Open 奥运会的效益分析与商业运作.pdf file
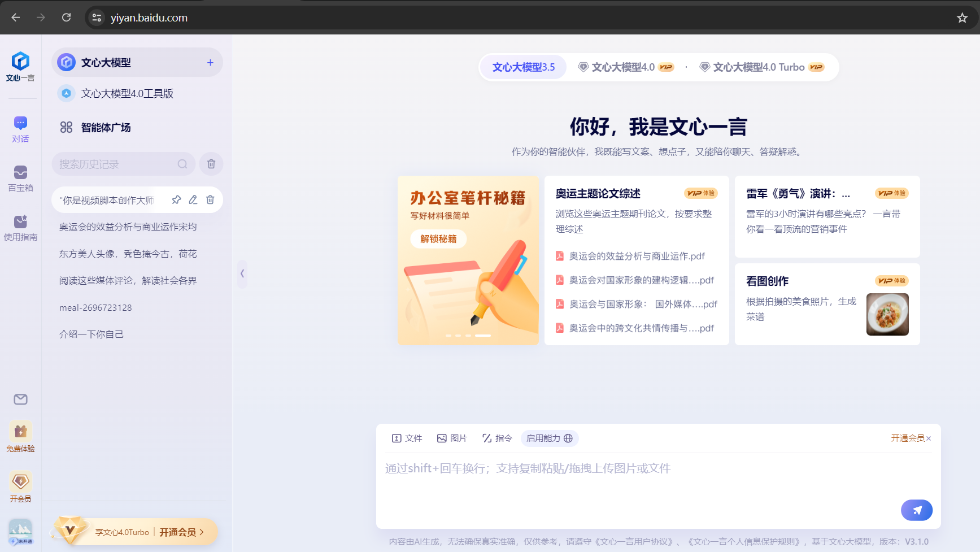 [x=630, y=256]
